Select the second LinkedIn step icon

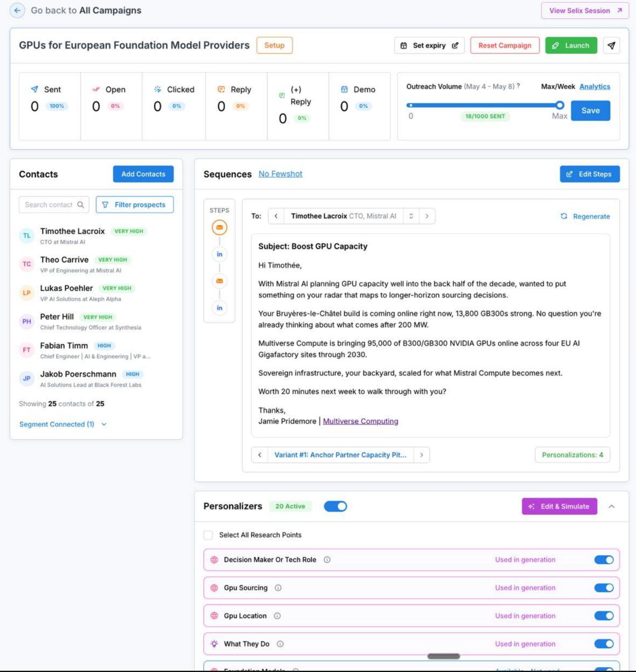[219, 308]
